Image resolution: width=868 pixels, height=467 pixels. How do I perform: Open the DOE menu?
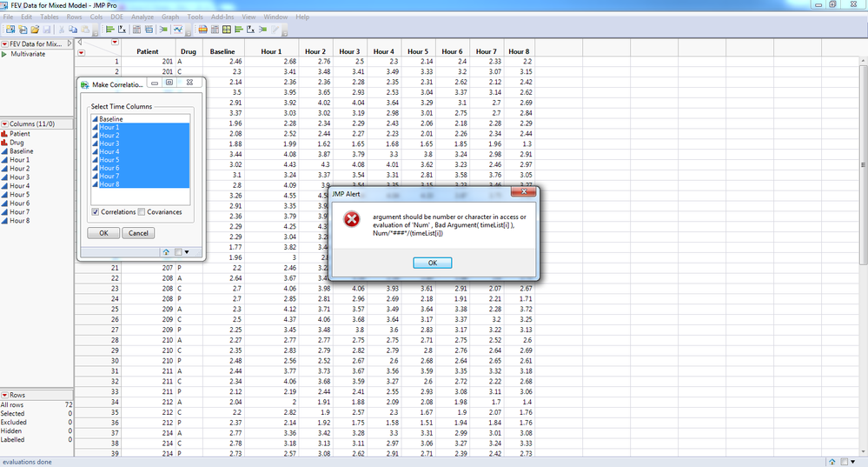click(116, 17)
